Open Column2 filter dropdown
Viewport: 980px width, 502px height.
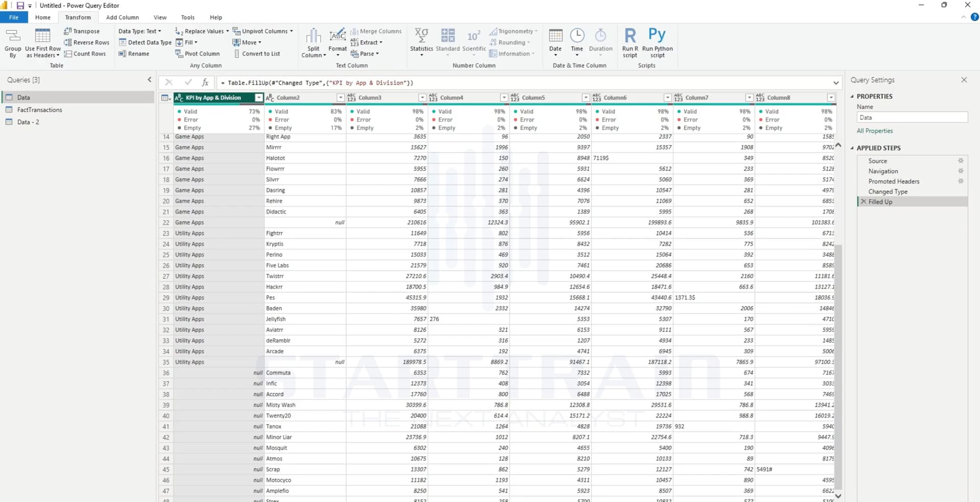(340, 98)
